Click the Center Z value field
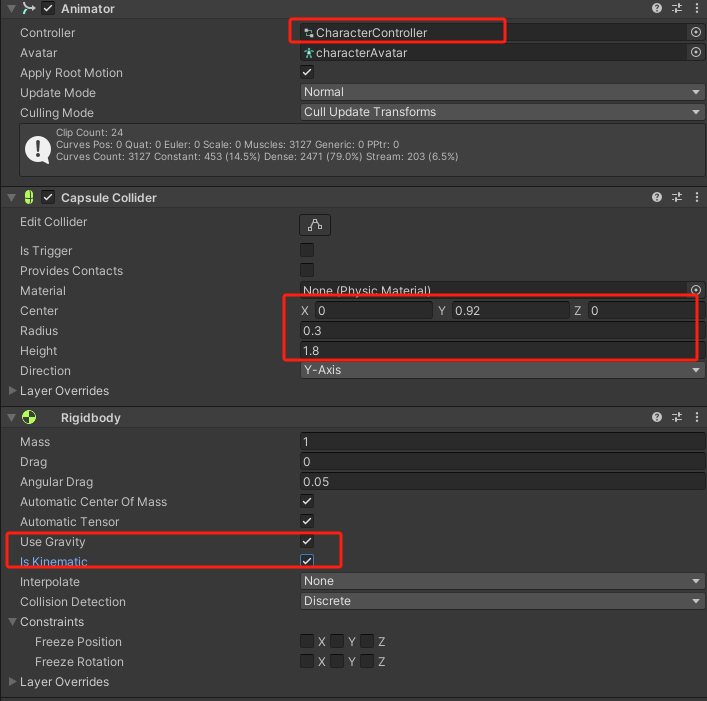The image size is (707, 701). [x=647, y=311]
